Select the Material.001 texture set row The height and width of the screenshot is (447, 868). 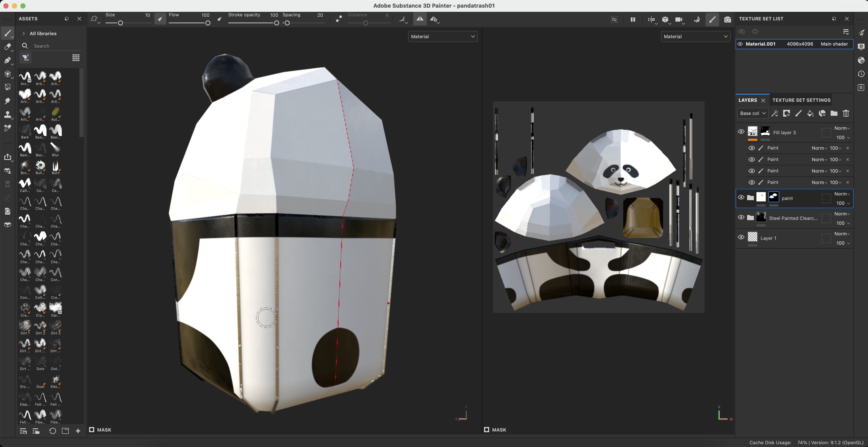click(x=794, y=44)
